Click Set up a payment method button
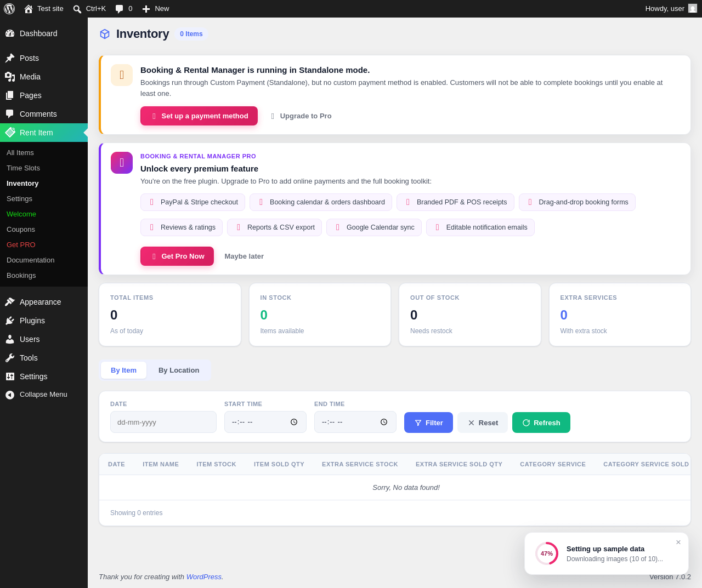 click(x=199, y=116)
